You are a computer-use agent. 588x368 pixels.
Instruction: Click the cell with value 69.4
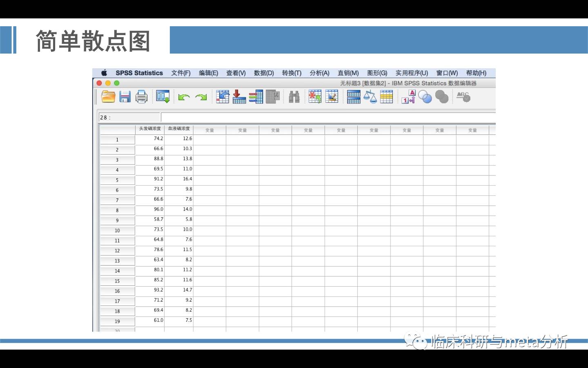(x=150, y=311)
